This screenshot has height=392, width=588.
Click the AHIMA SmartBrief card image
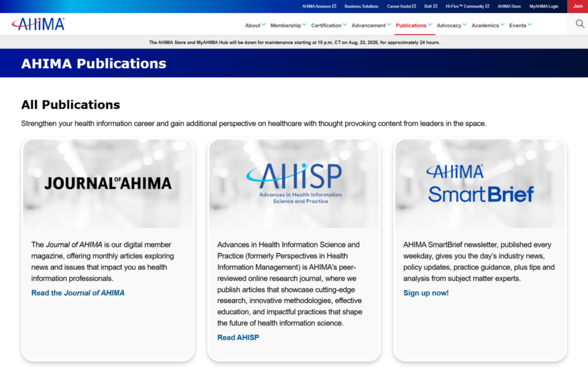[x=480, y=184]
